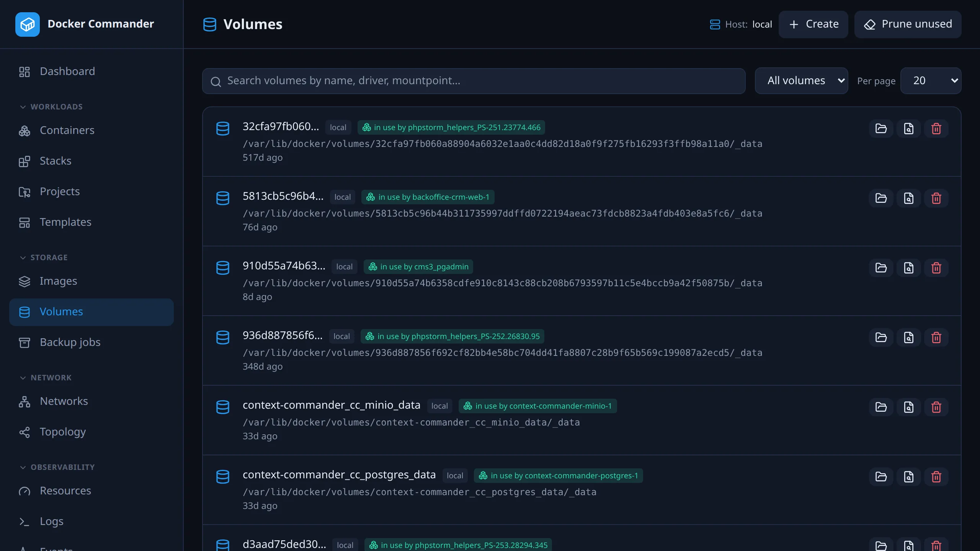Open the Dashboard page

(91, 72)
